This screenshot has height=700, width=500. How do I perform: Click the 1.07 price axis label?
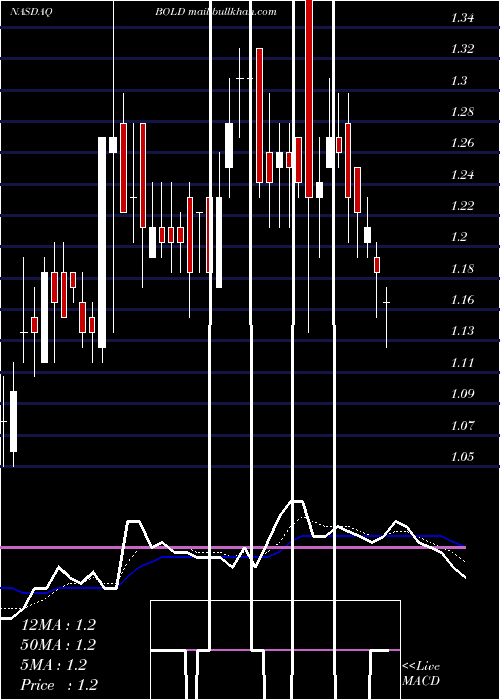click(462, 425)
